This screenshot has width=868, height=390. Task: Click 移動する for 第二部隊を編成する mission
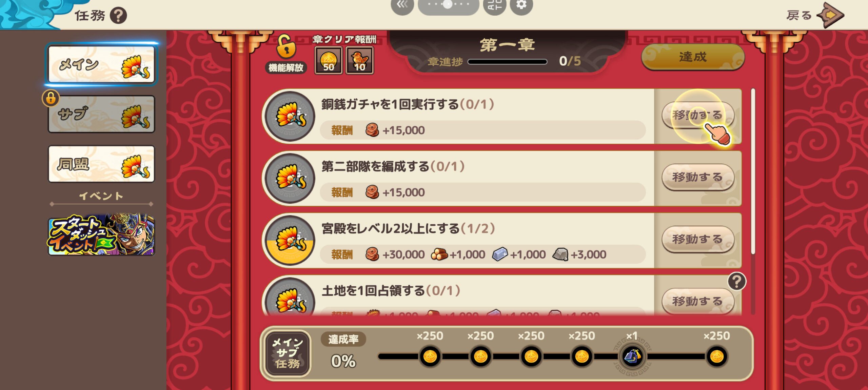(698, 177)
